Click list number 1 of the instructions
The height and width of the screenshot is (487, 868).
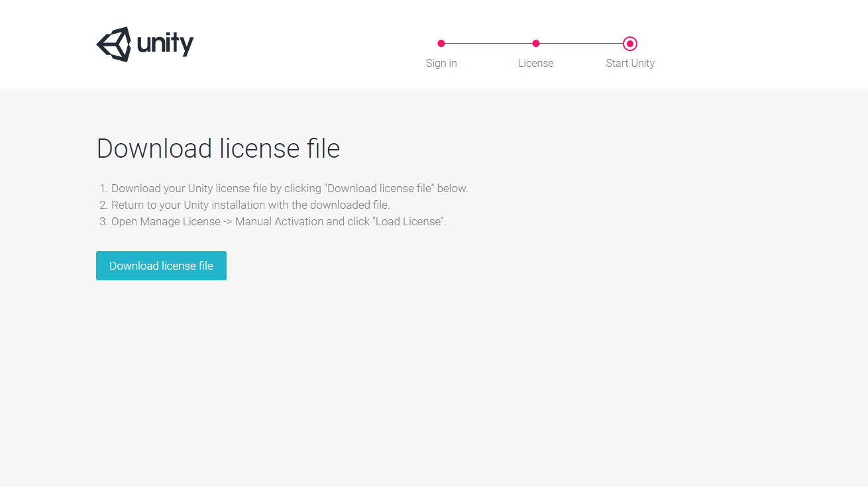pyautogui.click(x=103, y=188)
